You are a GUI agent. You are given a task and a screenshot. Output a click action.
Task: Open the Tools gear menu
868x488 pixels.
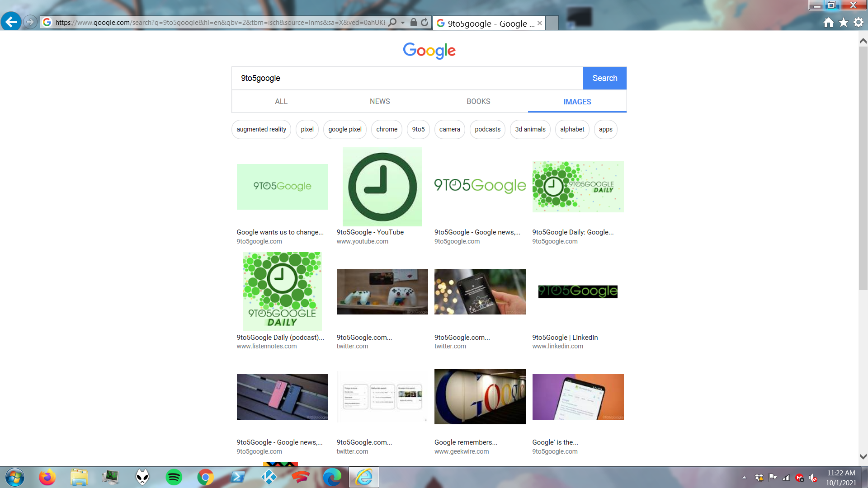[858, 22]
